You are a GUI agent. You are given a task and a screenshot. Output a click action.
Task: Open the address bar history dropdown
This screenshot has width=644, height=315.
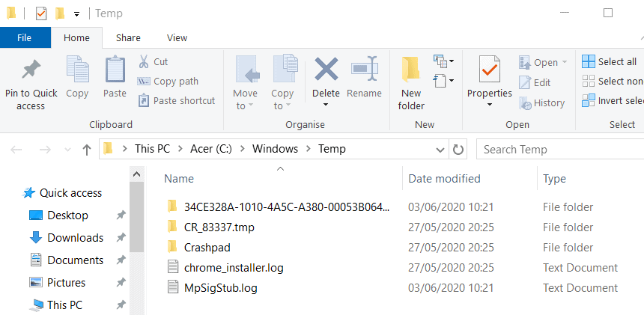440,150
